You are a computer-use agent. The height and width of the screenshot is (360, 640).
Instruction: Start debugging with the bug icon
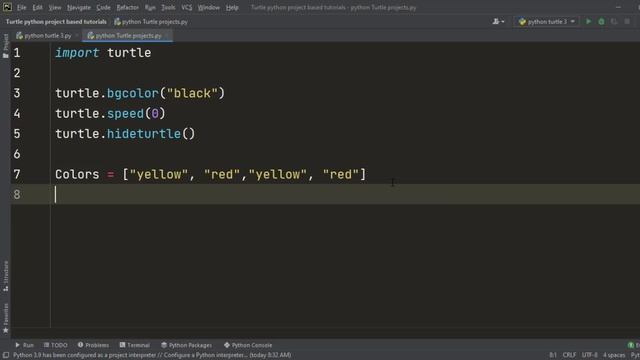coord(601,21)
